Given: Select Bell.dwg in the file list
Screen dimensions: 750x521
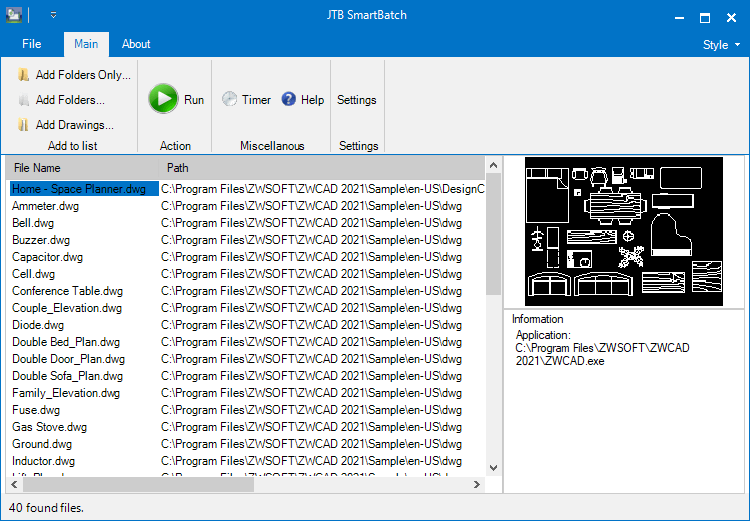Looking at the screenshot, I should click(x=33, y=223).
